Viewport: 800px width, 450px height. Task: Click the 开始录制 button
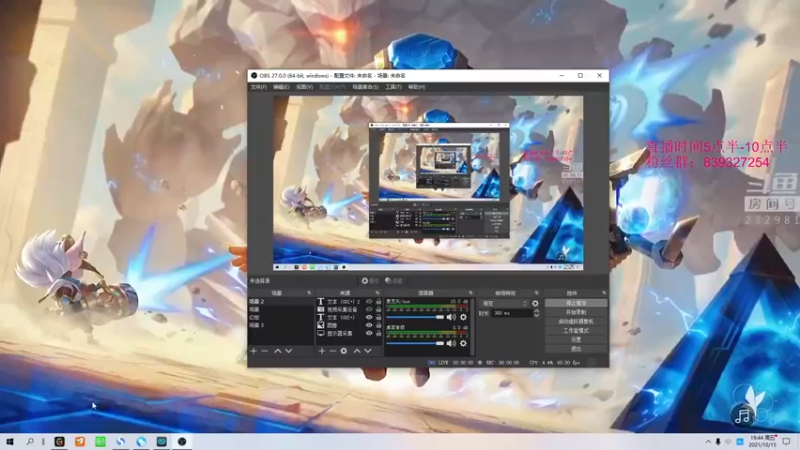click(x=576, y=312)
